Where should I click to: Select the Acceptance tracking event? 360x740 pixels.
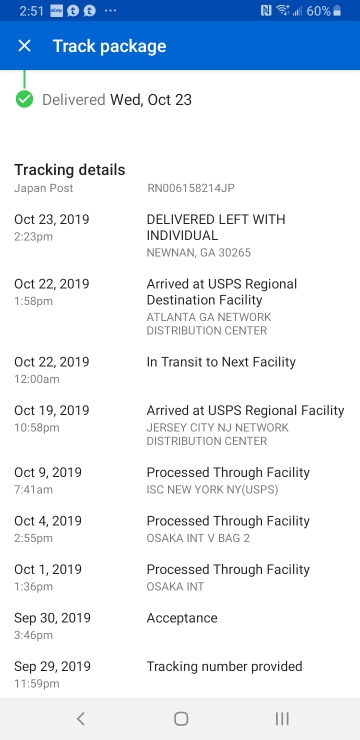(180, 626)
